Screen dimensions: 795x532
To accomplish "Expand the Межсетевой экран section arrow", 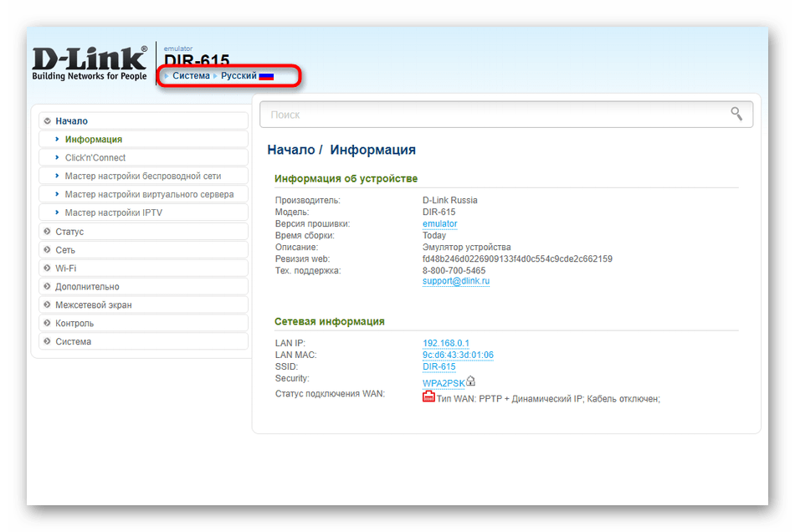I will click(47, 304).
